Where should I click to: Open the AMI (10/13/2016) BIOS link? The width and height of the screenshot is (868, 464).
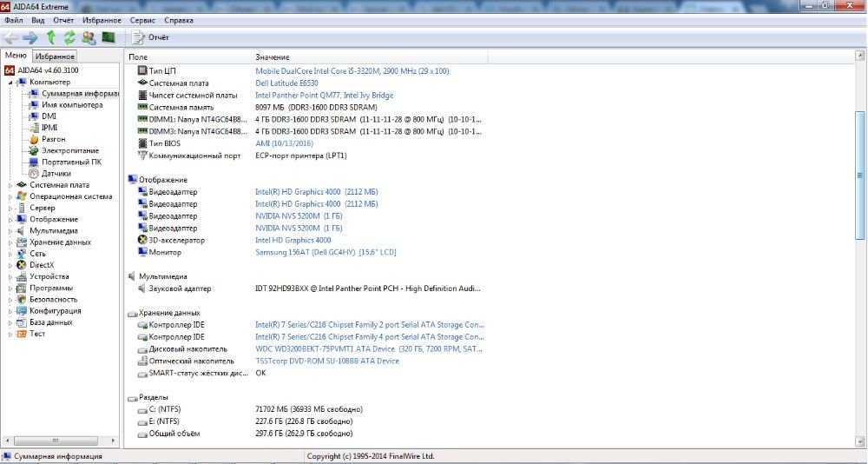(285, 143)
